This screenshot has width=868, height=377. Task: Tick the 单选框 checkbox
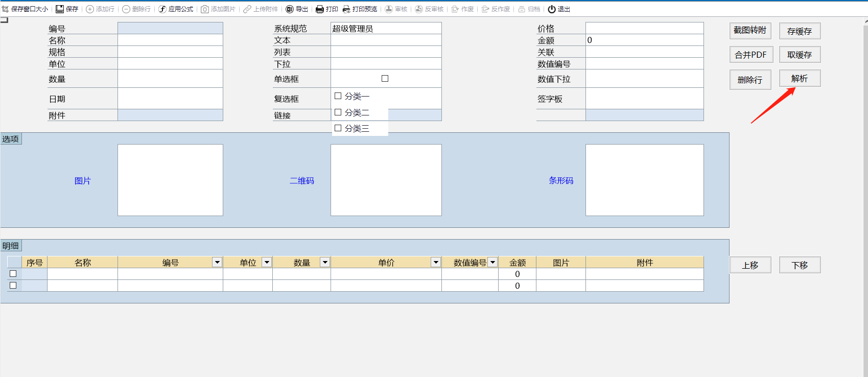click(x=385, y=79)
